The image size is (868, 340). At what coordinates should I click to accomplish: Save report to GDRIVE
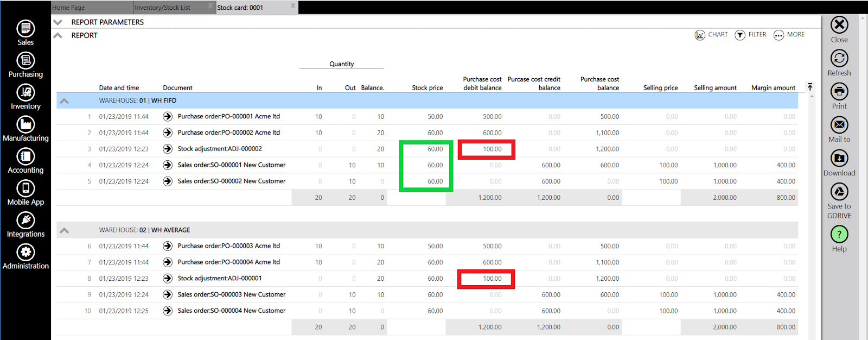coord(839,200)
